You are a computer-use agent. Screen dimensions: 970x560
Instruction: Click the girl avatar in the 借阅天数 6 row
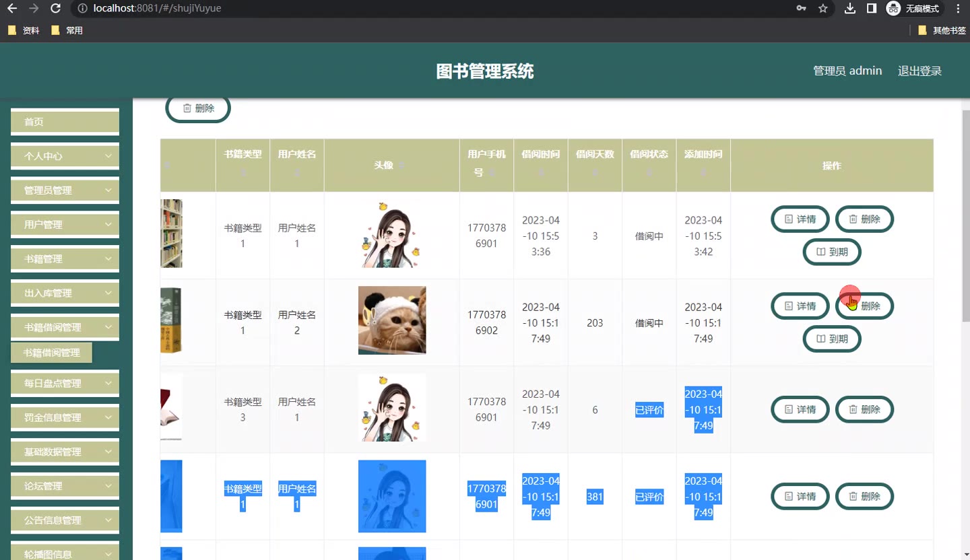(392, 407)
